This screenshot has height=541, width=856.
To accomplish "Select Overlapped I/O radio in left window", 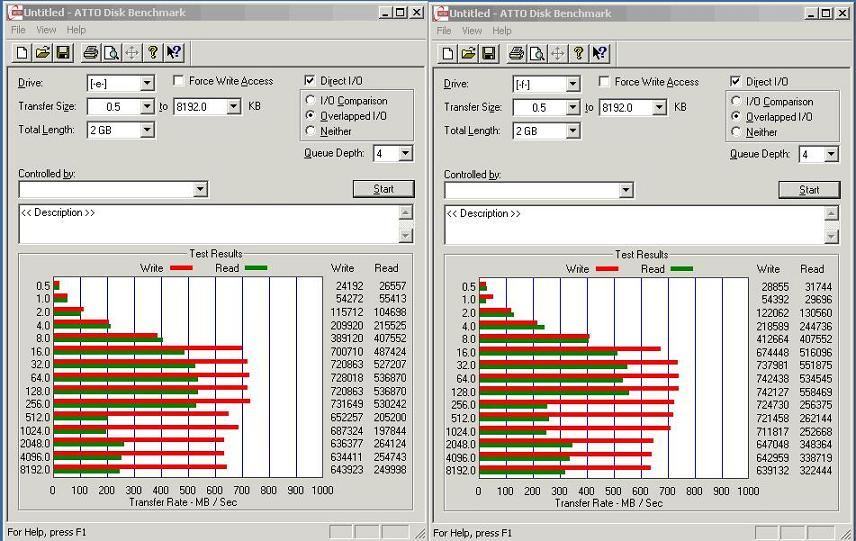I will point(311,116).
